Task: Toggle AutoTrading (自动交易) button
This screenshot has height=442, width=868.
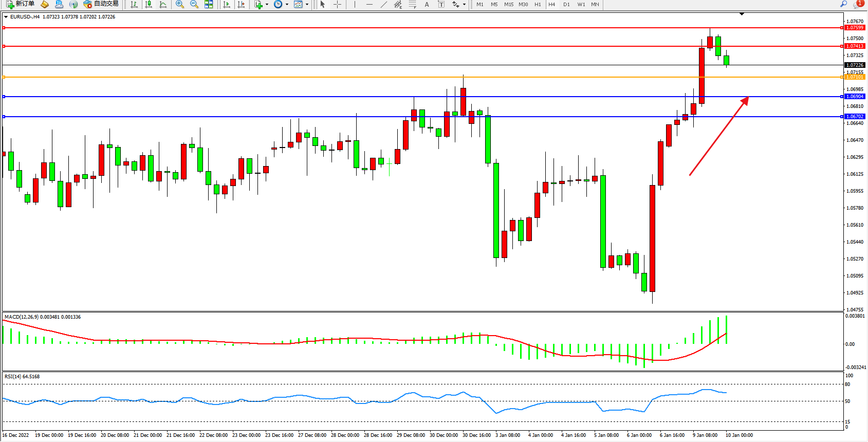Action: coord(101,4)
